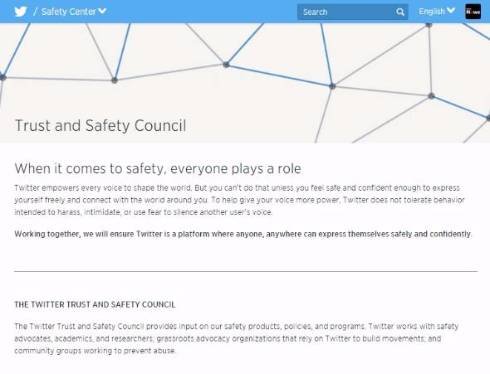Open the profile avatar in header

(x=473, y=12)
